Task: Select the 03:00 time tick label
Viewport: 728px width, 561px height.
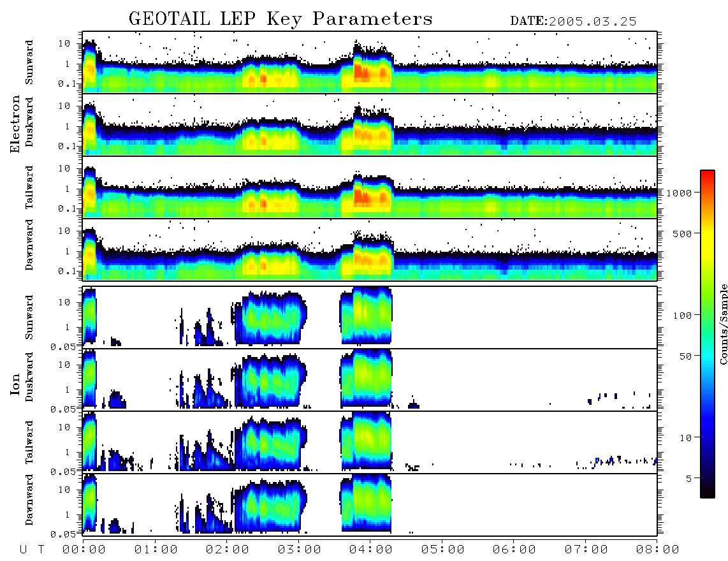Action: [x=300, y=550]
